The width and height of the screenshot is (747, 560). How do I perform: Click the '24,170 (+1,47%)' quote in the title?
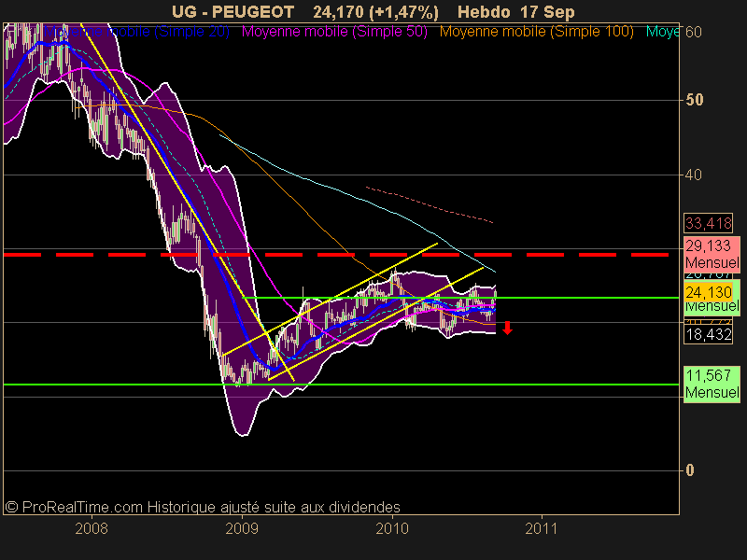point(375,12)
